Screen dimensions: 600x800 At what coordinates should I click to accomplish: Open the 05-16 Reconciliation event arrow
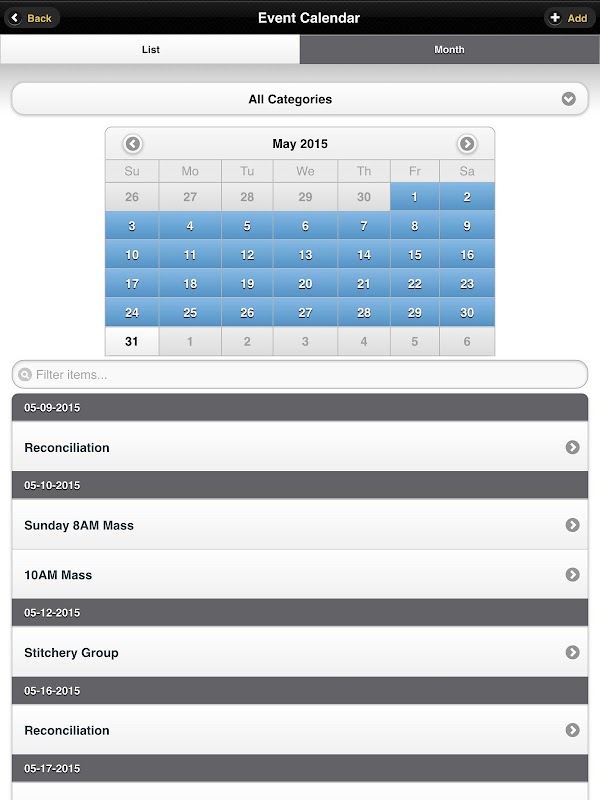[572, 730]
